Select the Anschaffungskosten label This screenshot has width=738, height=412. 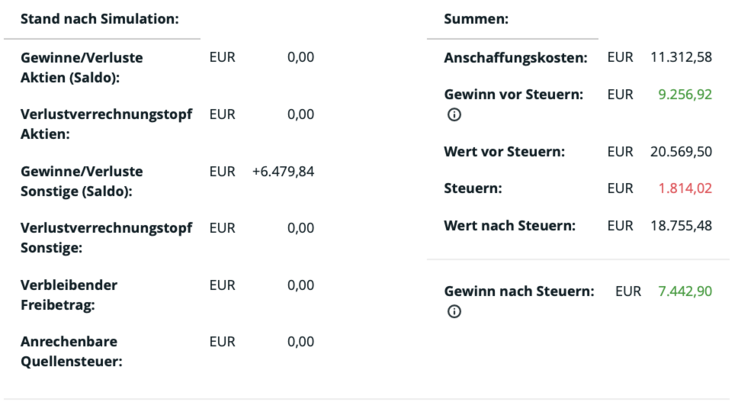[x=515, y=58]
